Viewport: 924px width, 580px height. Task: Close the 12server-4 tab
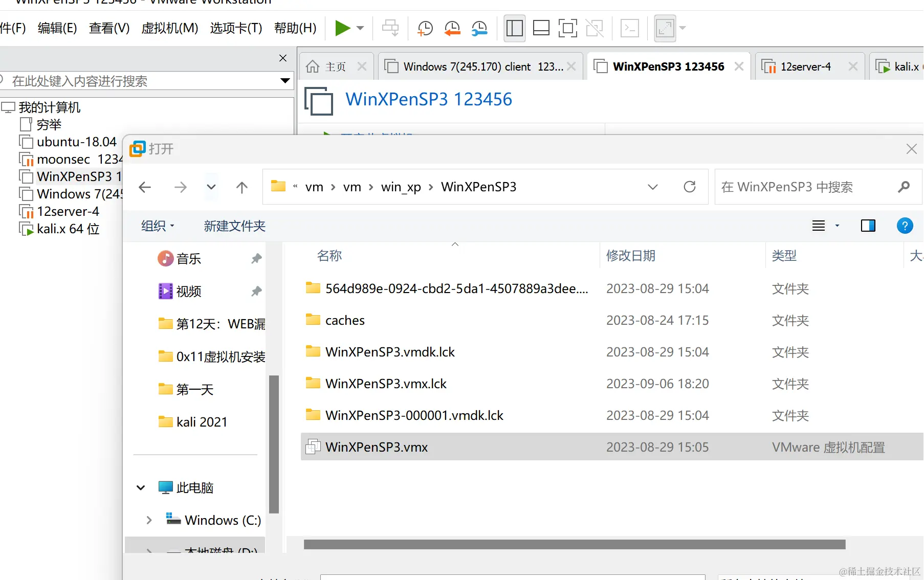853,66
